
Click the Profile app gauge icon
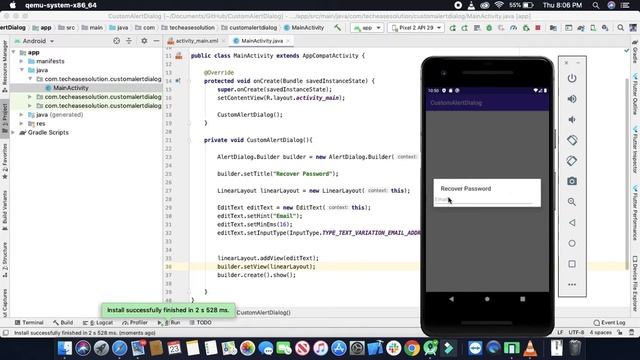point(513,28)
